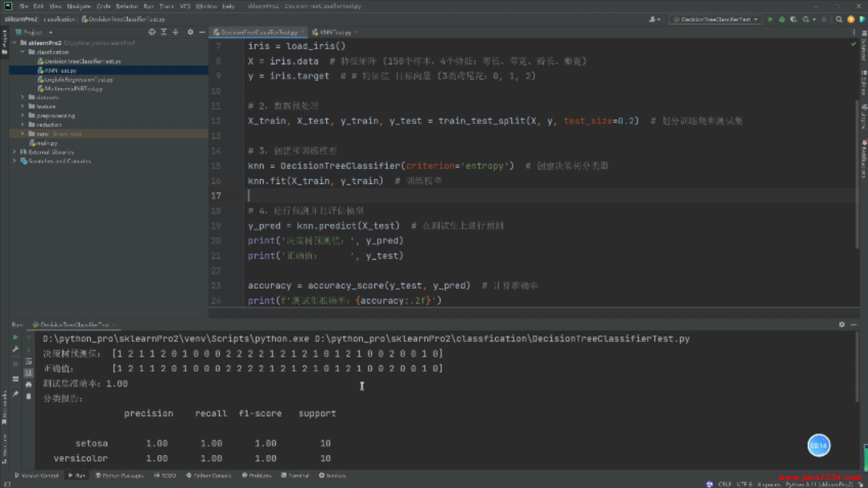Toggle scroll to end in console
This screenshot has height=488, width=868.
point(28,373)
